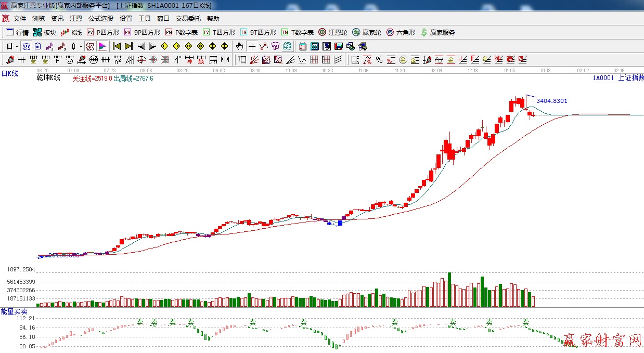Open the 交易委托 menu

point(188,19)
